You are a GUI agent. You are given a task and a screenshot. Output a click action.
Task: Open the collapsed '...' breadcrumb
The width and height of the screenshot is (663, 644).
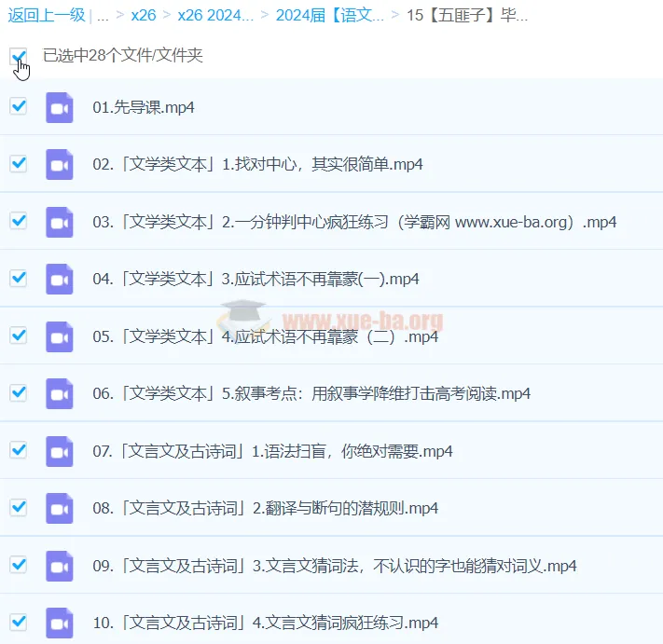coord(103,16)
